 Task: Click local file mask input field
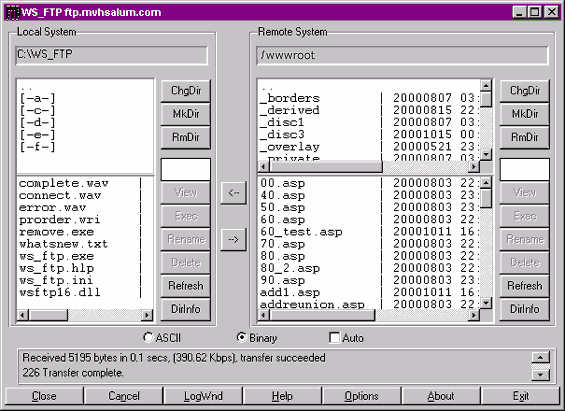coord(186,169)
